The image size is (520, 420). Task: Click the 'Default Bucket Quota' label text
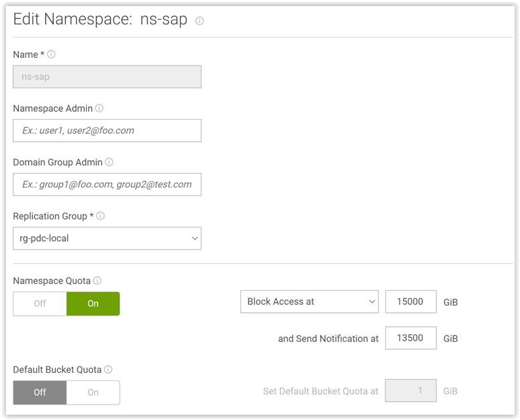click(57, 370)
